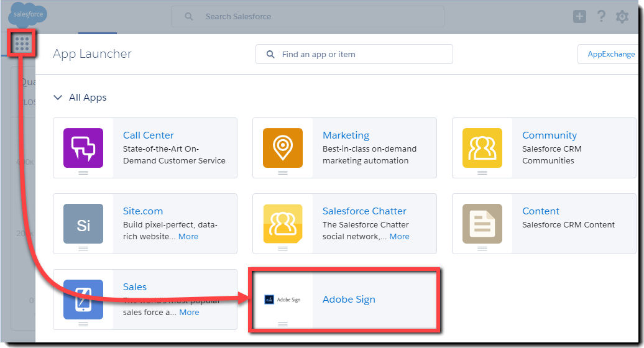The image size is (644, 348).
Task: Open the Marketing app icon
Action: pos(283,148)
